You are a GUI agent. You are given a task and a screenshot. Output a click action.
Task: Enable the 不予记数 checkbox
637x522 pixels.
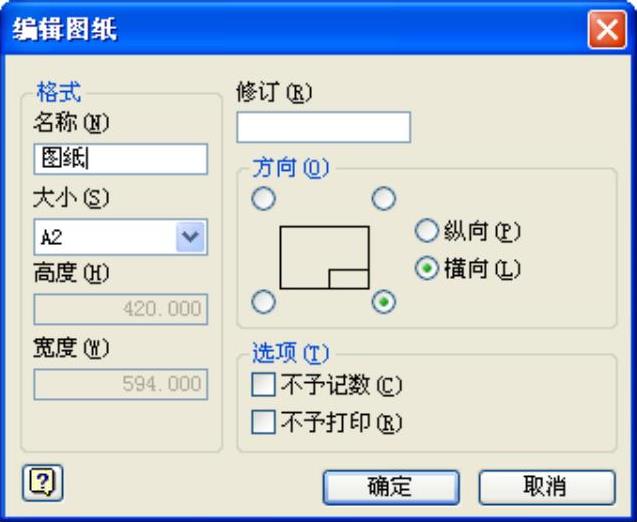(x=264, y=384)
